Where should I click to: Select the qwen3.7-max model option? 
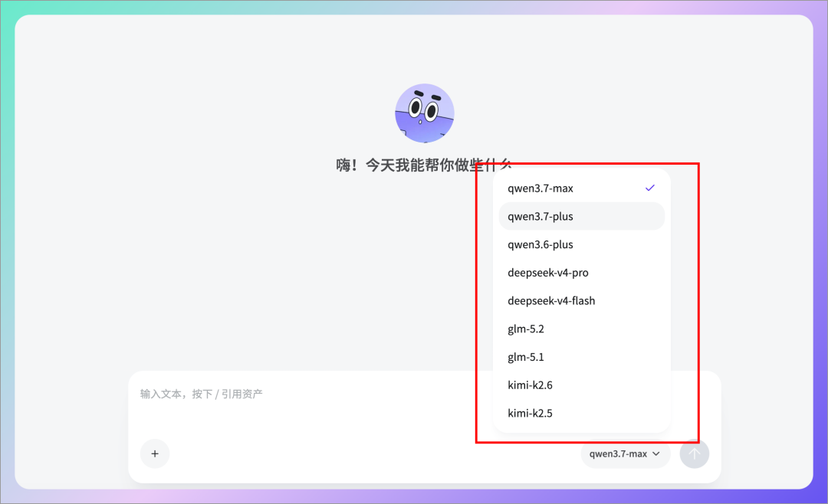[581, 188]
